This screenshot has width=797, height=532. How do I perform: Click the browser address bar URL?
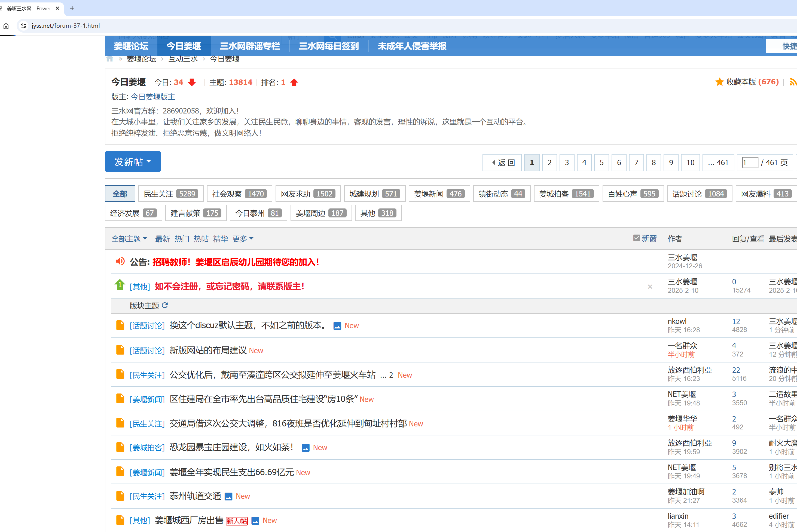(x=66, y=26)
